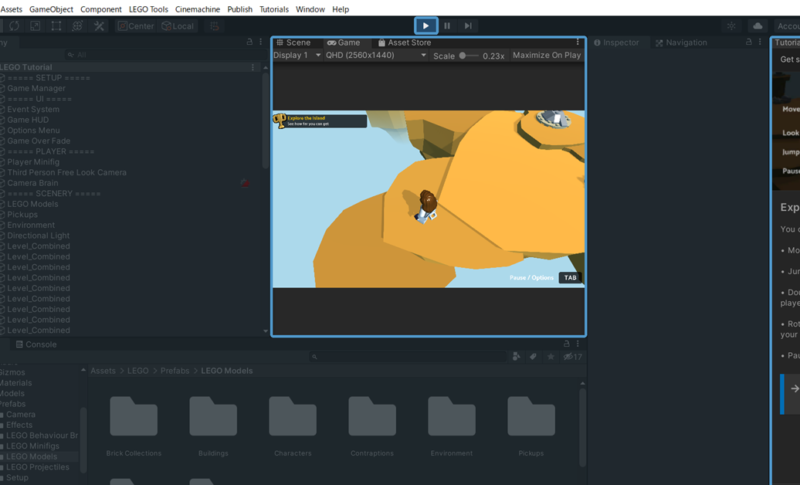
Task: Adjust the Game view Scale slider
Action: (x=468, y=56)
